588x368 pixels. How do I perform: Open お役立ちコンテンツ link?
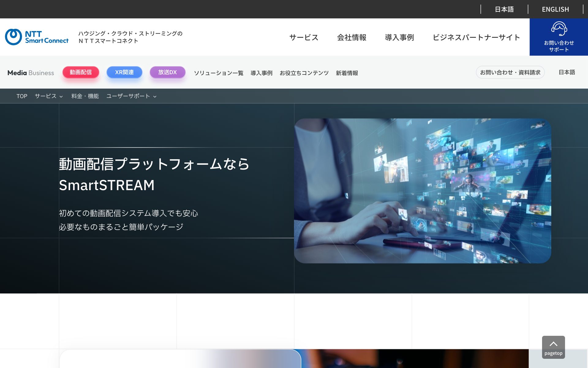304,73
